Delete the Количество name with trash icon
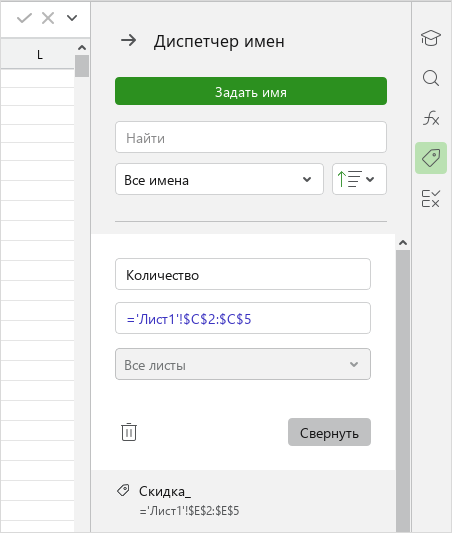Screen dimensions: 452x533 click(x=129, y=432)
